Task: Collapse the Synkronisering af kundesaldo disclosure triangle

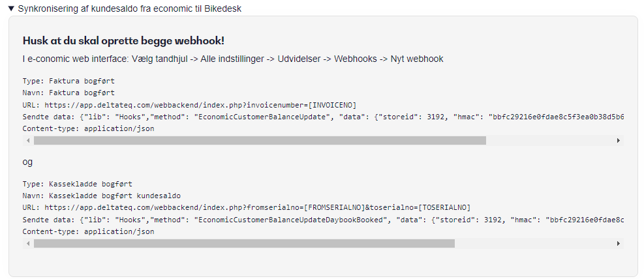Action: click(x=12, y=8)
